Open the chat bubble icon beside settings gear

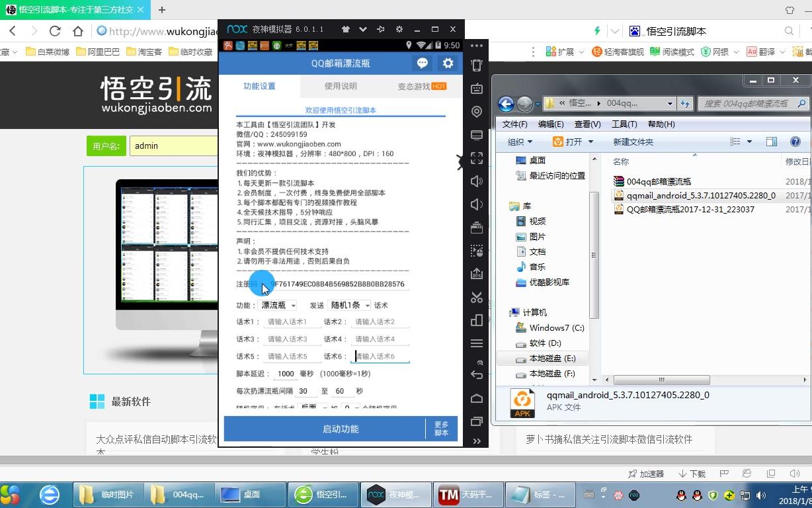coord(422,63)
